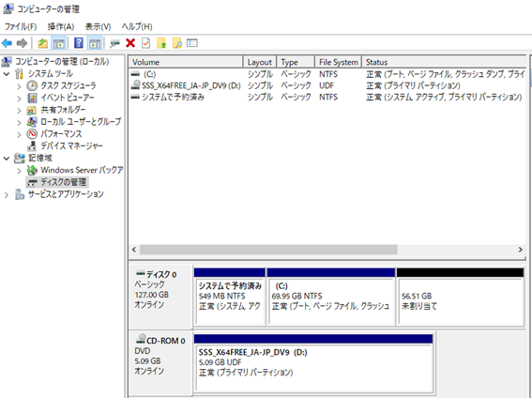
Task: Click the Forward arrow toolbar icon
Action: (22, 43)
